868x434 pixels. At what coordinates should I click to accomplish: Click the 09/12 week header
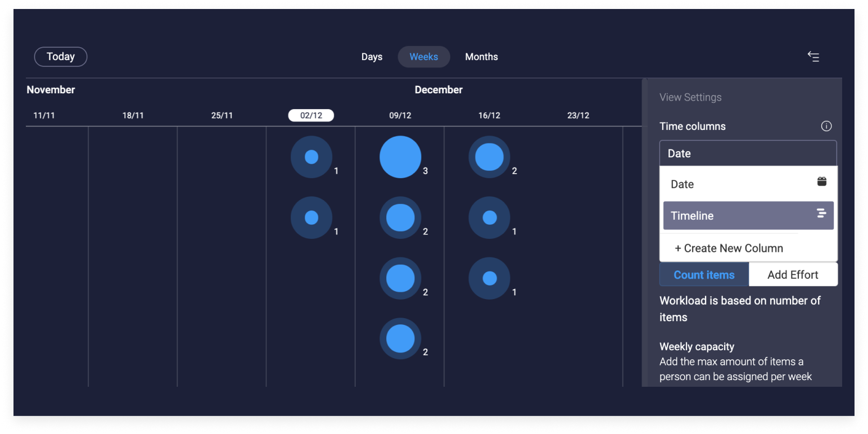[400, 115]
